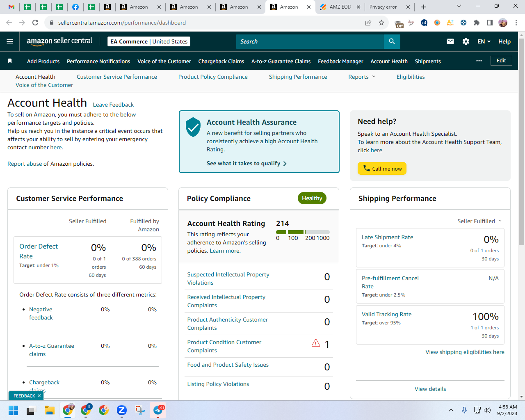Open the AMZ Scout extension icon
This screenshot has height=420, width=525.
click(x=450, y=23)
